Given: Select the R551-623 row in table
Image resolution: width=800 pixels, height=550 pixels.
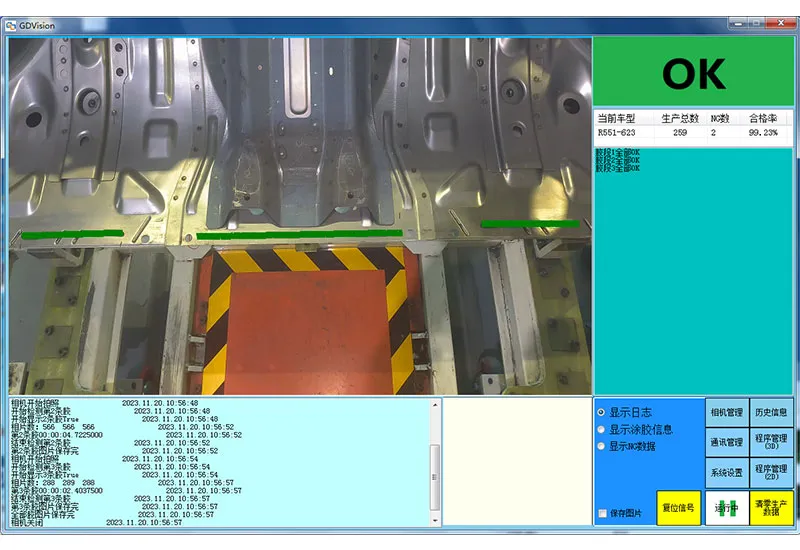Looking at the screenshot, I should tap(617, 132).
